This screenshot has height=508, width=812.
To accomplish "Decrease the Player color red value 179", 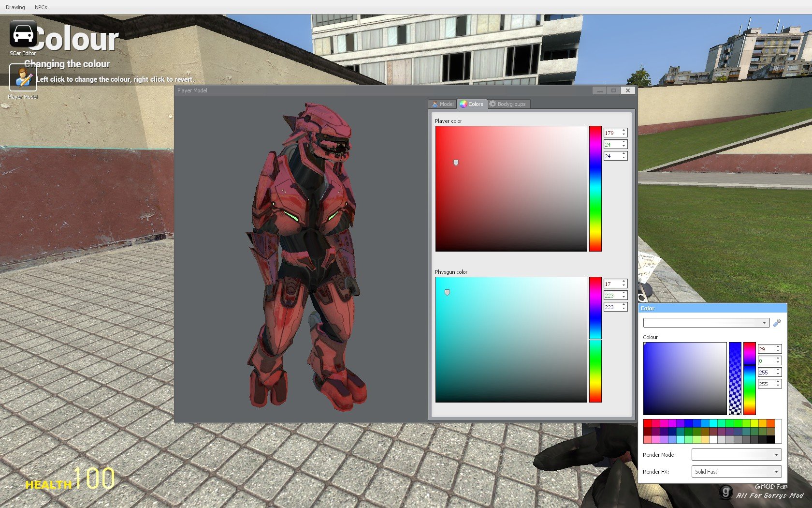I will coord(624,135).
